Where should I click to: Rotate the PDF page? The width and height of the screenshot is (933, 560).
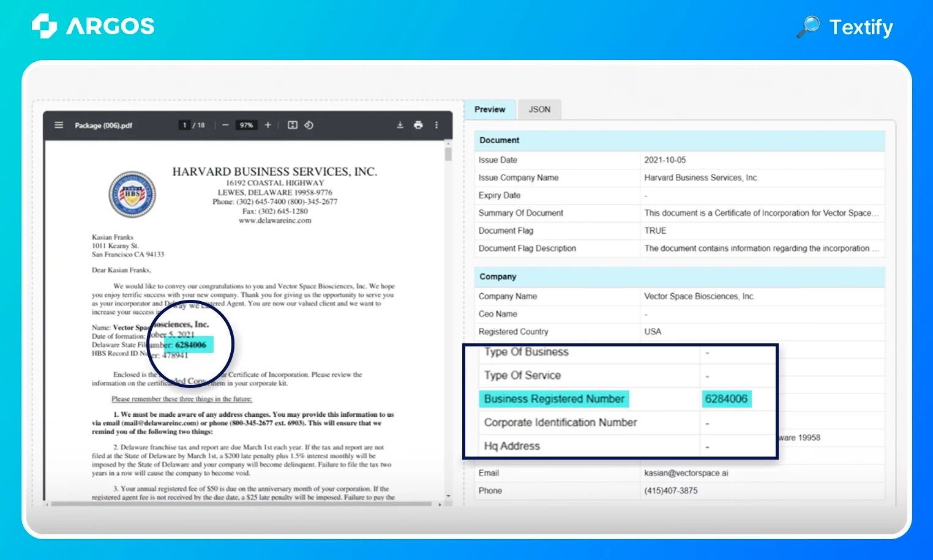tap(309, 125)
